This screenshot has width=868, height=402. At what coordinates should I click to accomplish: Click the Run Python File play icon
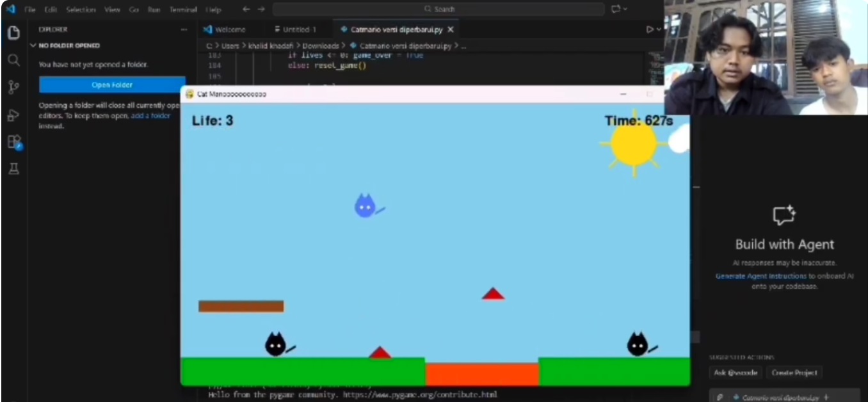point(649,29)
